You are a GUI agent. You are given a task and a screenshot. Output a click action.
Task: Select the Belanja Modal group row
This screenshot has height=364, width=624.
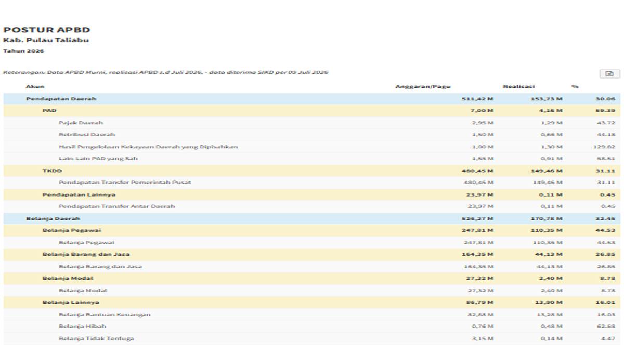(x=312, y=278)
